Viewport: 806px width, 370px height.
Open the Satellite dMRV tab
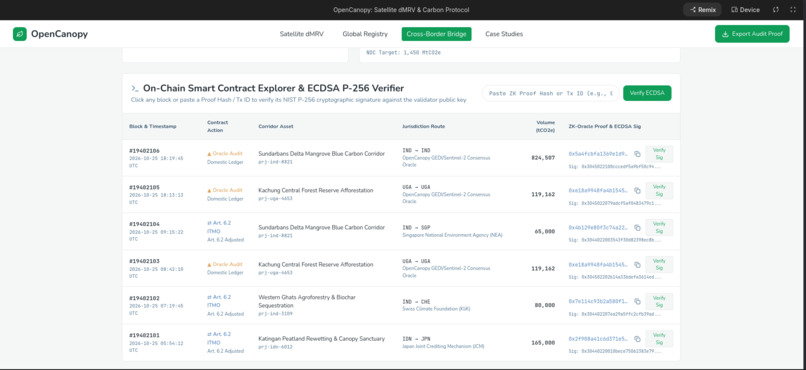click(x=302, y=34)
